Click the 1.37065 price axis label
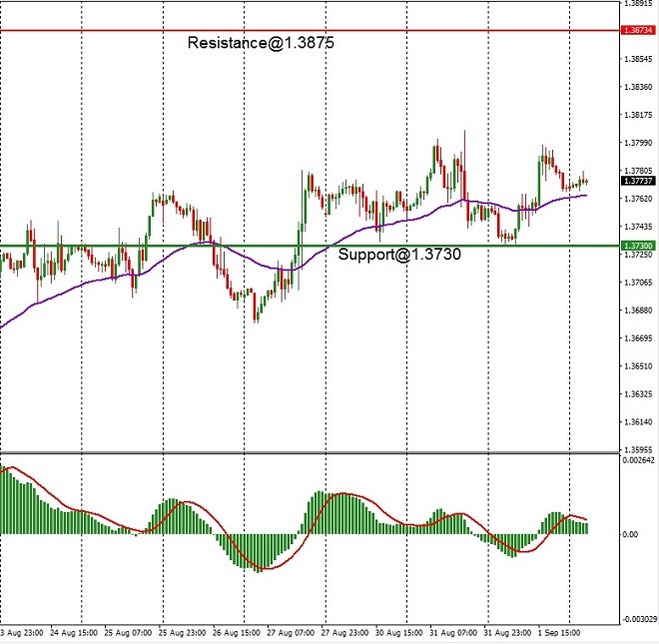This screenshot has width=659, height=644. coord(638,283)
